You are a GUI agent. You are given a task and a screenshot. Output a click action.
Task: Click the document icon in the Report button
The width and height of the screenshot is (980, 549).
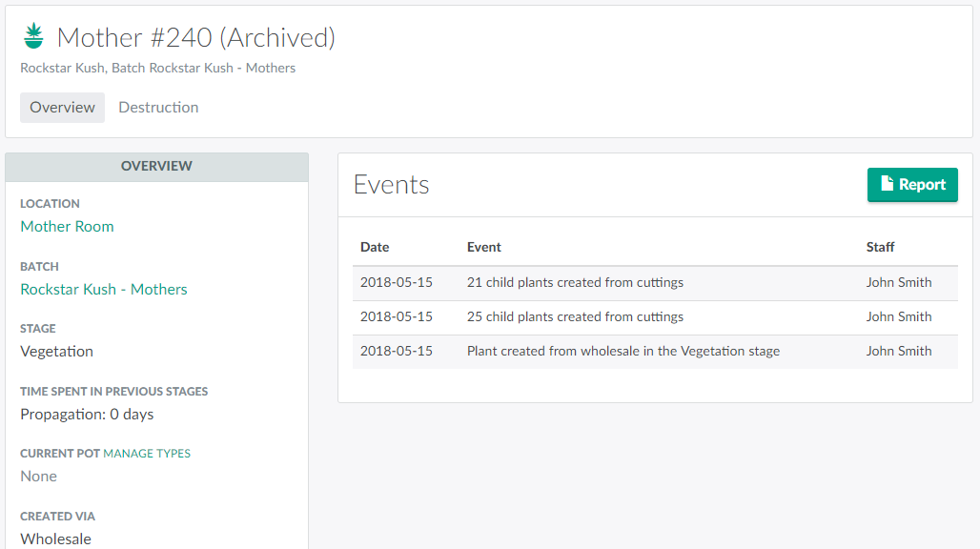click(887, 185)
